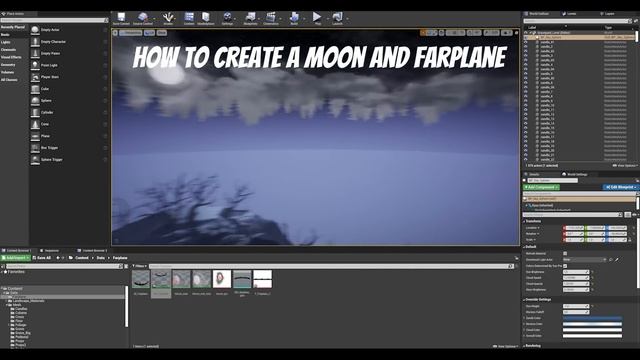640x360 pixels.
Task: Select the Cone actor icon
Action: point(35,124)
